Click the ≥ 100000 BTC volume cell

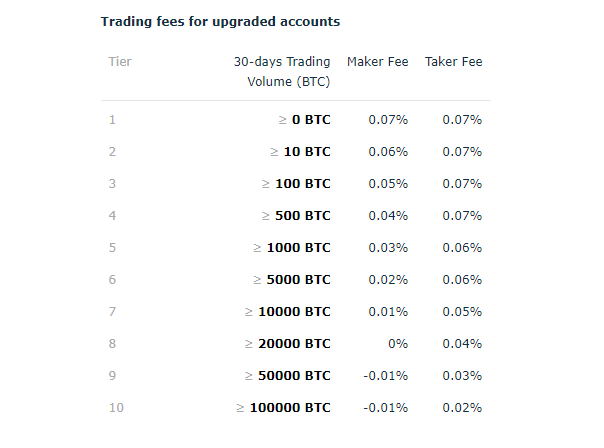pyautogui.click(x=283, y=408)
